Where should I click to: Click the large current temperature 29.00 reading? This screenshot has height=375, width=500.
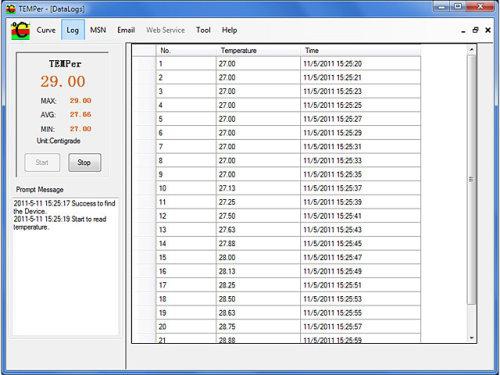tap(63, 82)
